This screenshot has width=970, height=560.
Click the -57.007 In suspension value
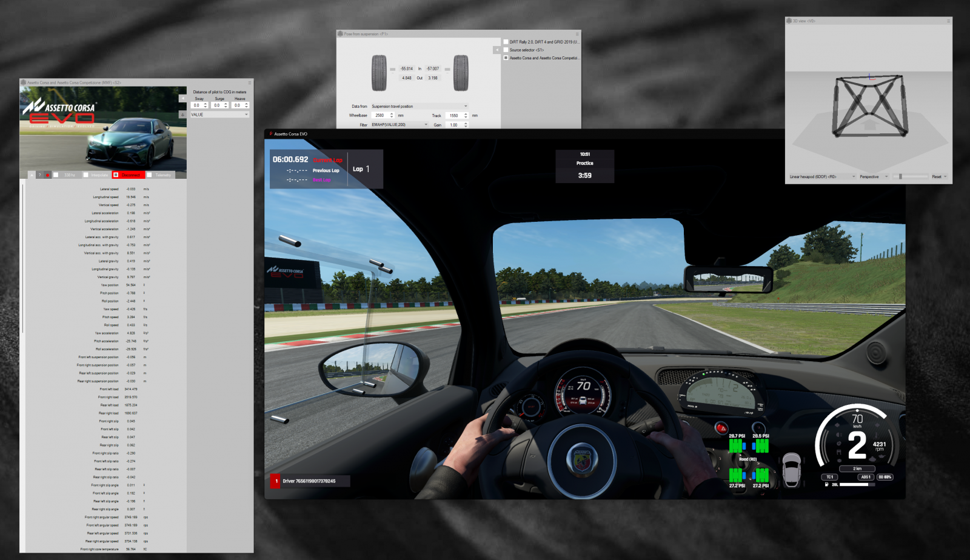(433, 68)
